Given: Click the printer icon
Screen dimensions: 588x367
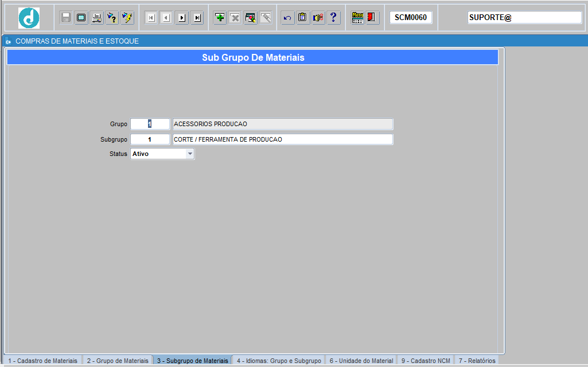Looking at the screenshot, I should click(x=97, y=18).
